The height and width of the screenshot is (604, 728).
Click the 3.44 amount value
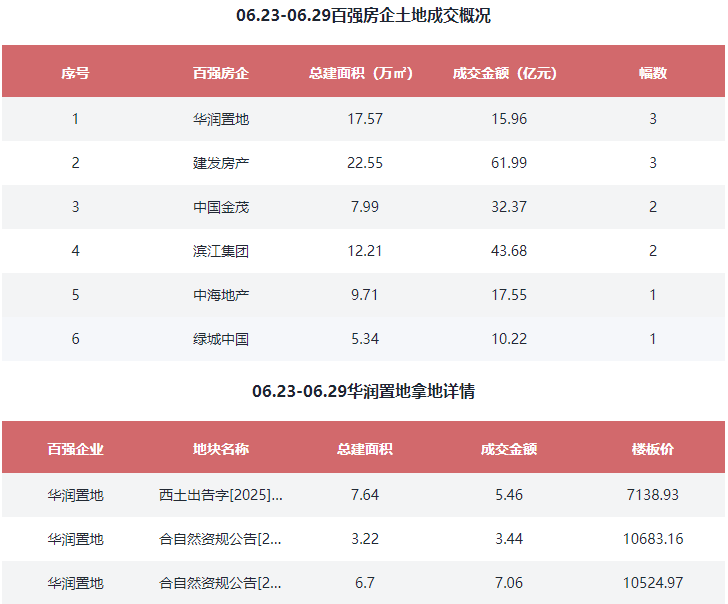pyautogui.click(x=509, y=539)
